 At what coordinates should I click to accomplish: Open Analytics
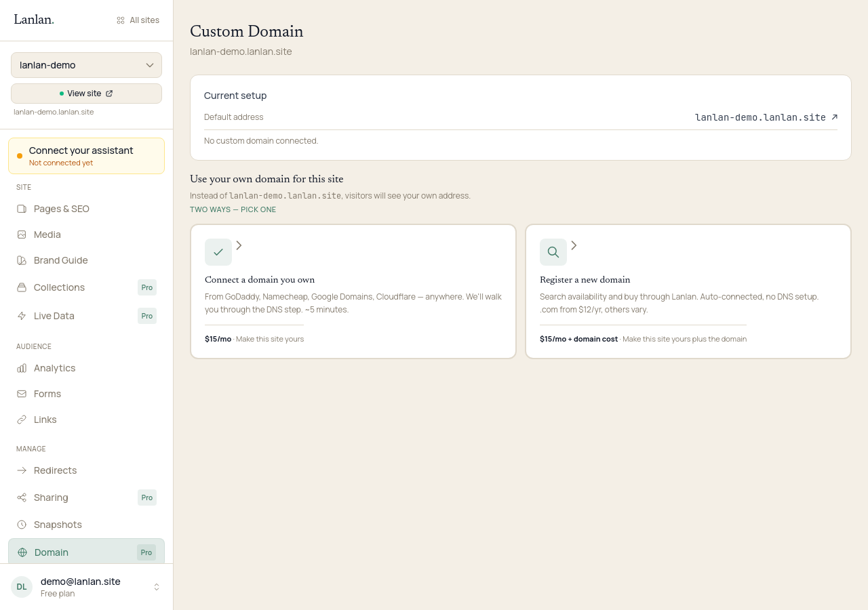86,368
